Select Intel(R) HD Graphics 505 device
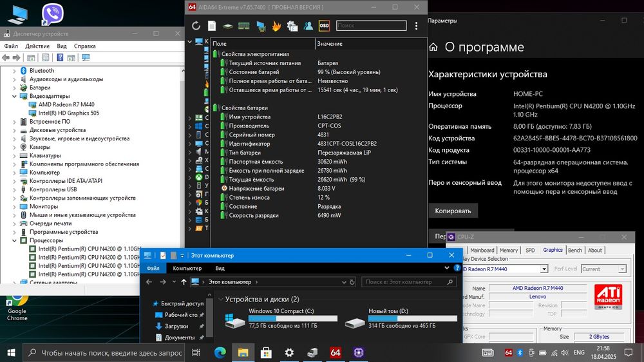This screenshot has height=362, width=644. click(x=69, y=113)
